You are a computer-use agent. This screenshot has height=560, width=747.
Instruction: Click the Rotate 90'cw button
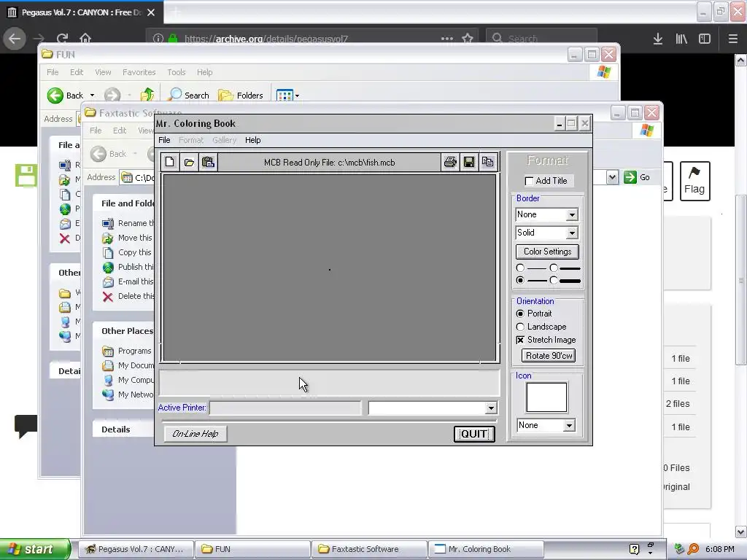click(549, 356)
